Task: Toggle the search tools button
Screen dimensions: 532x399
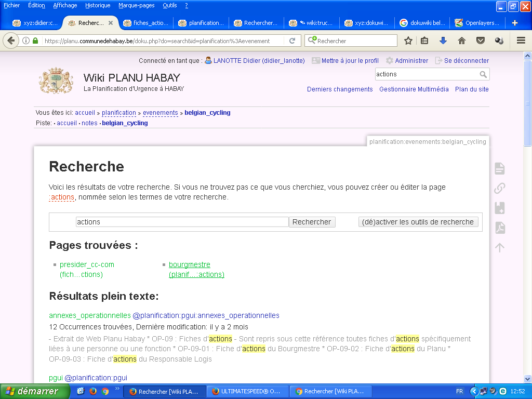Action: 418,222
